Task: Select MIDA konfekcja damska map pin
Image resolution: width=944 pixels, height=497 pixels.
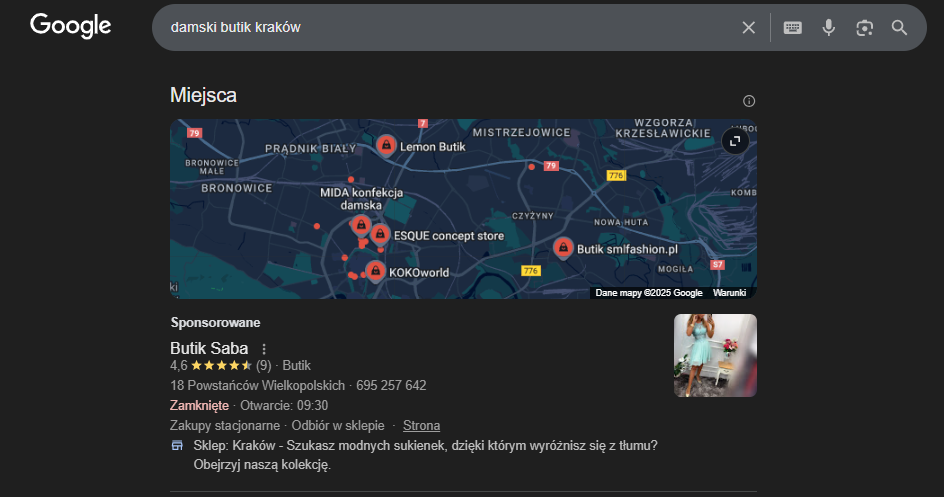Action: (361, 226)
